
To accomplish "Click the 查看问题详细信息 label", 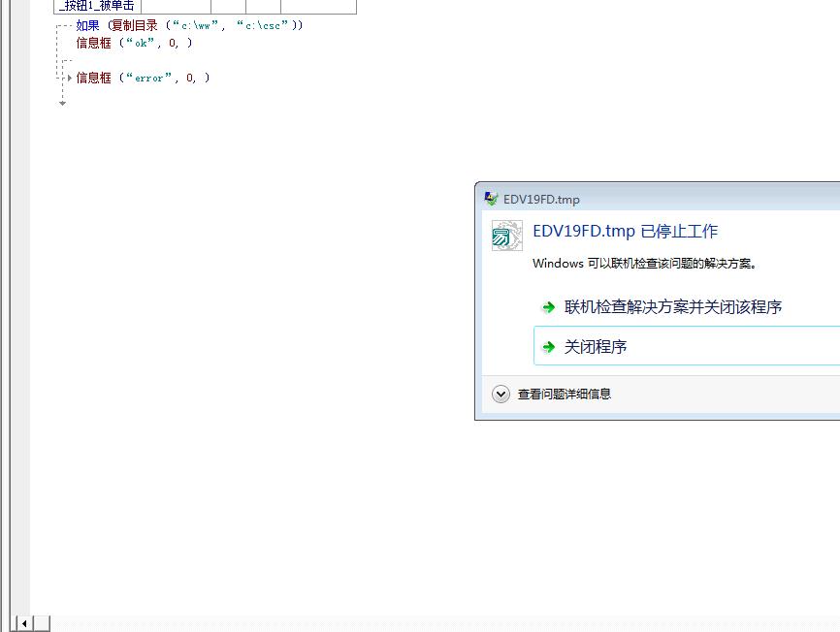I will click(x=565, y=395).
